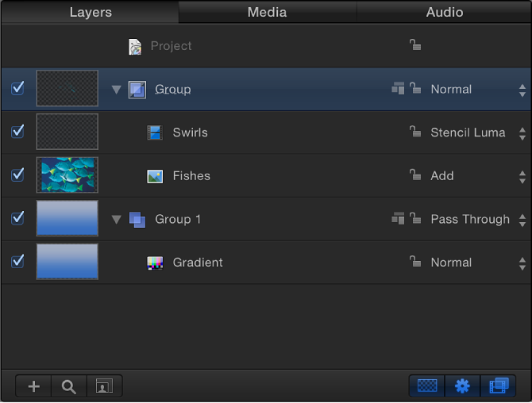Click the Fishes layer thumbnail
Screen dimensions: 532x403
(x=67, y=175)
